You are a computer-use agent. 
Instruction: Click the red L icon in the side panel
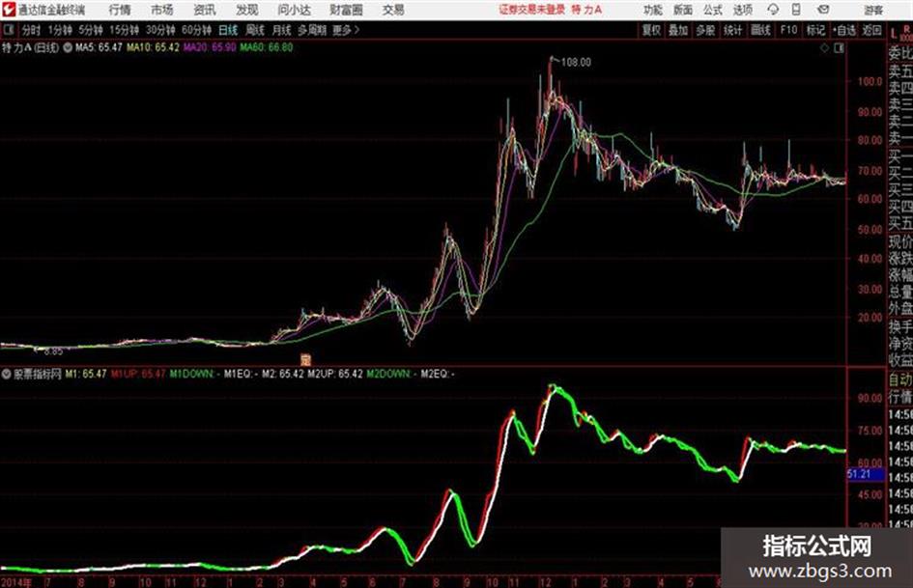click(894, 34)
